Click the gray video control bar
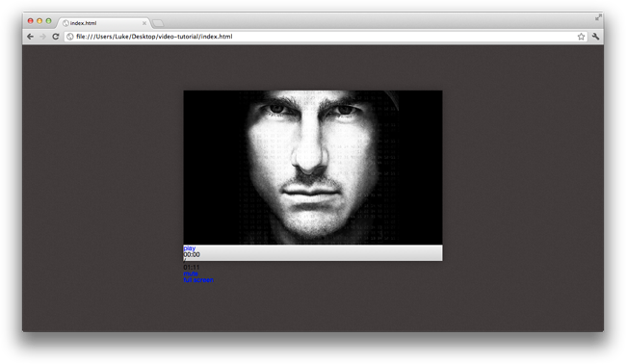 pyautogui.click(x=313, y=253)
